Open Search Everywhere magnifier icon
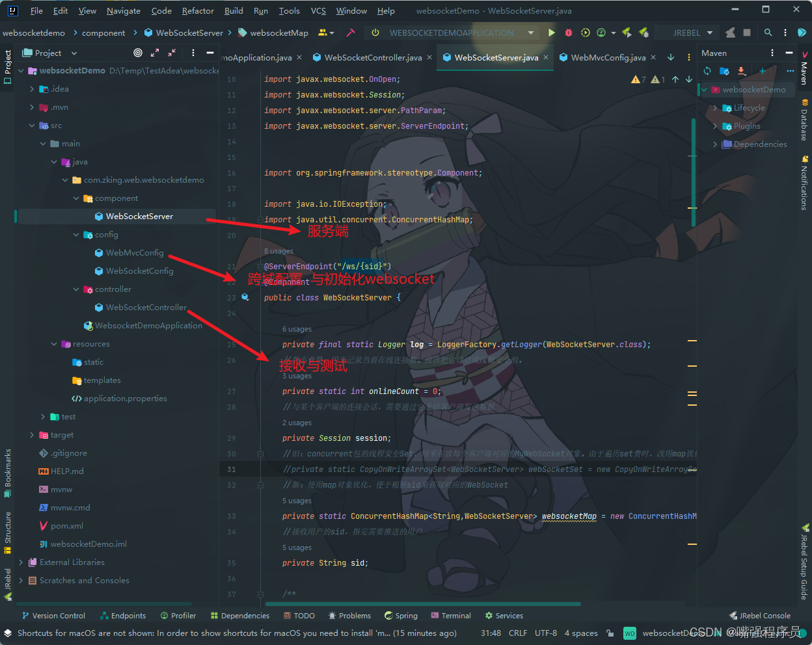The width and height of the screenshot is (812, 645). click(x=768, y=33)
